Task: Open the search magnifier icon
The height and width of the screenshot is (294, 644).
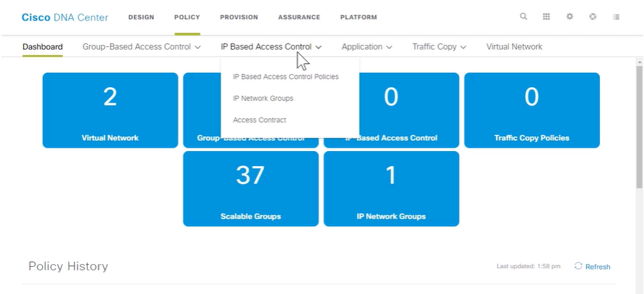Action: (523, 17)
